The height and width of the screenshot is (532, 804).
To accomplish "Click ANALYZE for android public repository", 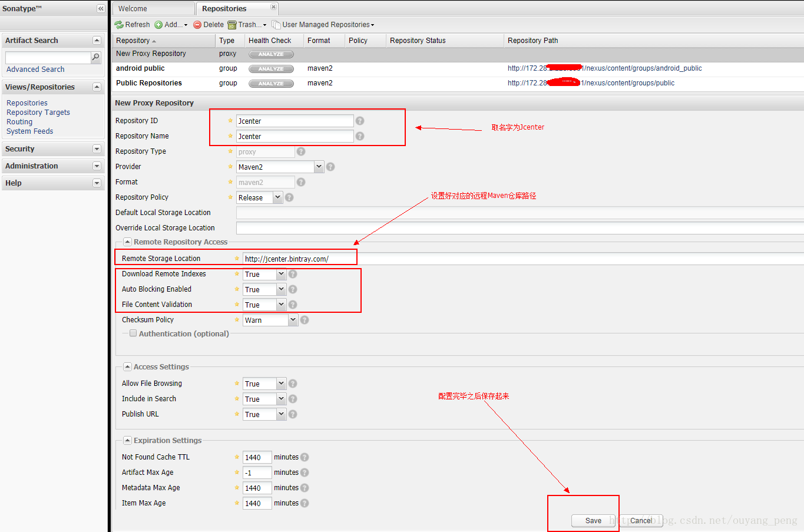I will coord(271,69).
